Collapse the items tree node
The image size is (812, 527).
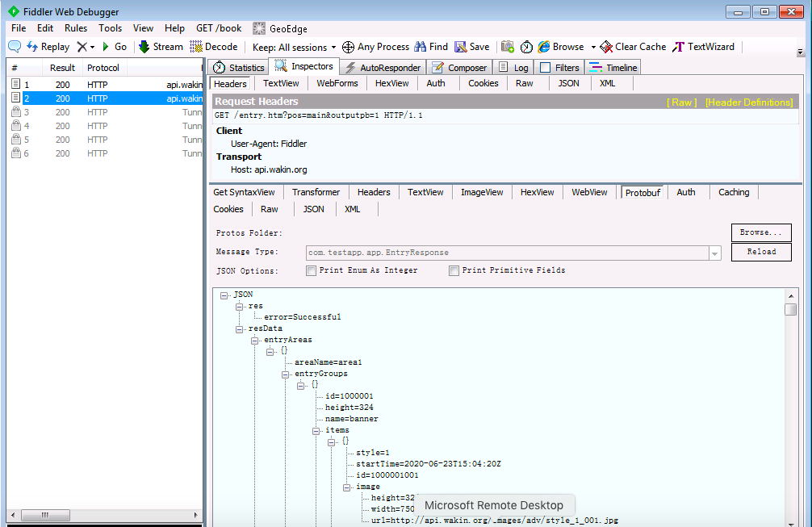tap(316, 431)
